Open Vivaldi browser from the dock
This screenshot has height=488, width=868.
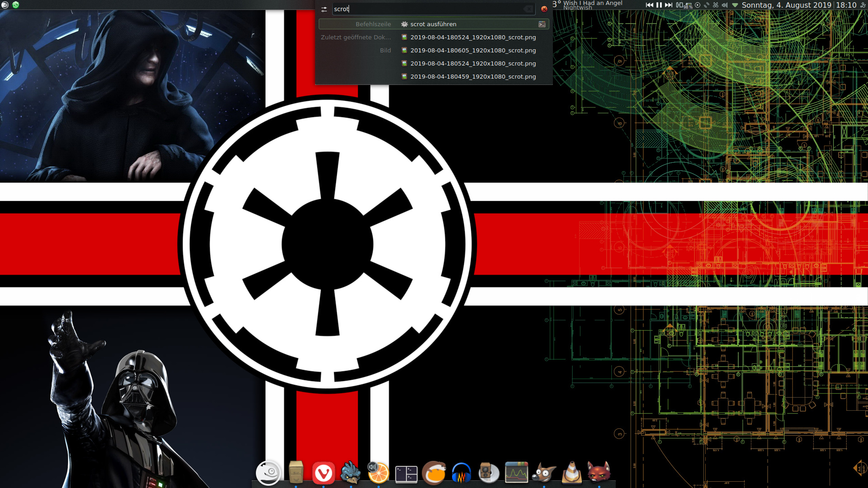[323, 473]
